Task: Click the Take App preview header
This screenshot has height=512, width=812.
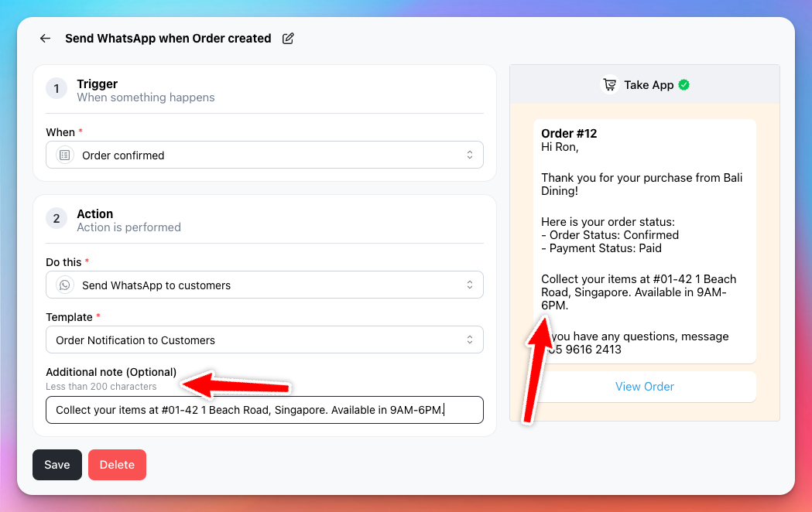Action: pyautogui.click(x=645, y=85)
